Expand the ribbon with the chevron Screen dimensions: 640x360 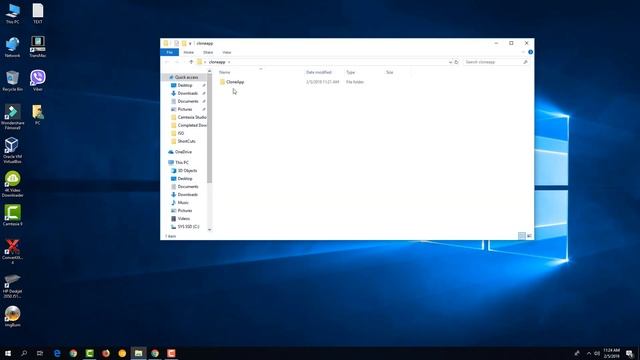click(523, 52)
